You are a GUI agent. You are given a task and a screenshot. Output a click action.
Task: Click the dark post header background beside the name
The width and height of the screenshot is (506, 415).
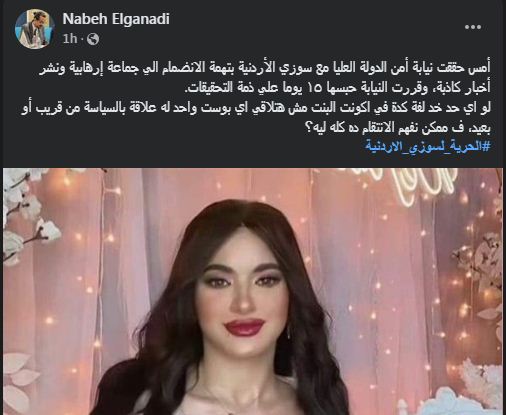tap(300, 28)
